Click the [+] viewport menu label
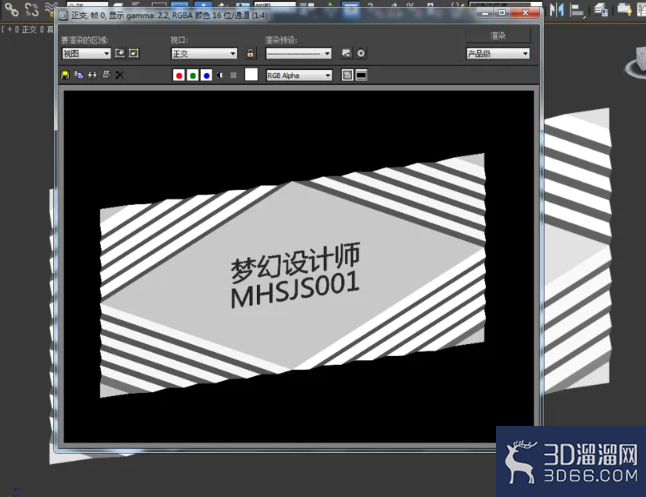This screenshot has width=646, height=497. [x=10, y=29]
